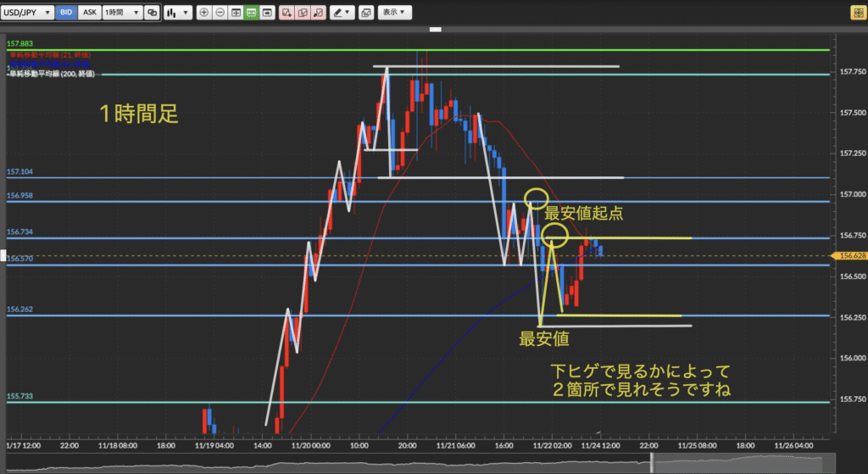
Task: Switch price display to BID
Action: pyautogui.click(x=66, y=14)
